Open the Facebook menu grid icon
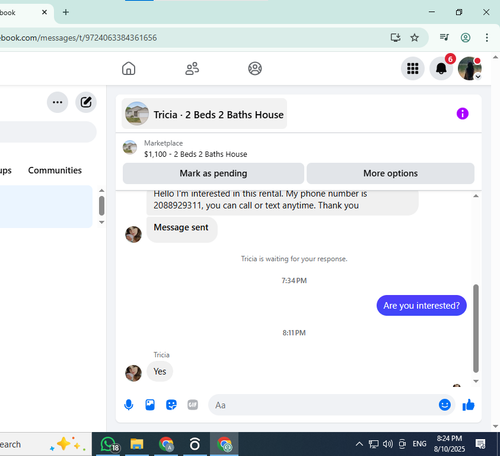The image size is (500, 456). [x=413, y=69]
